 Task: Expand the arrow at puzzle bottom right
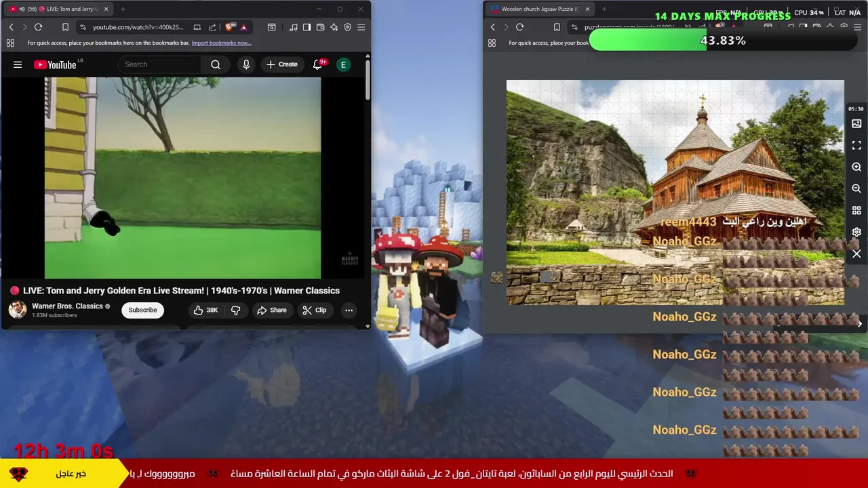859,324
